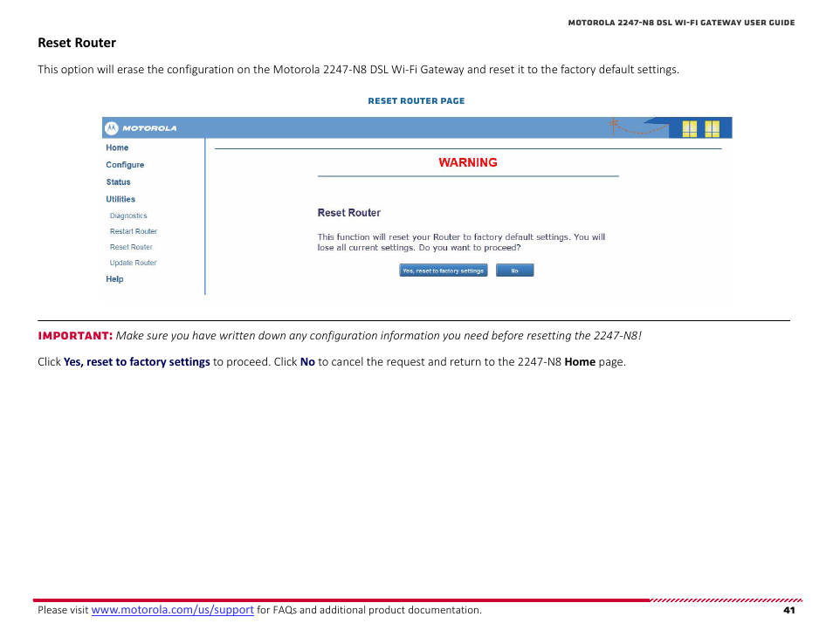
Task: Click the Motorola 2247-N8 user guide header
Action: (681, 23)
